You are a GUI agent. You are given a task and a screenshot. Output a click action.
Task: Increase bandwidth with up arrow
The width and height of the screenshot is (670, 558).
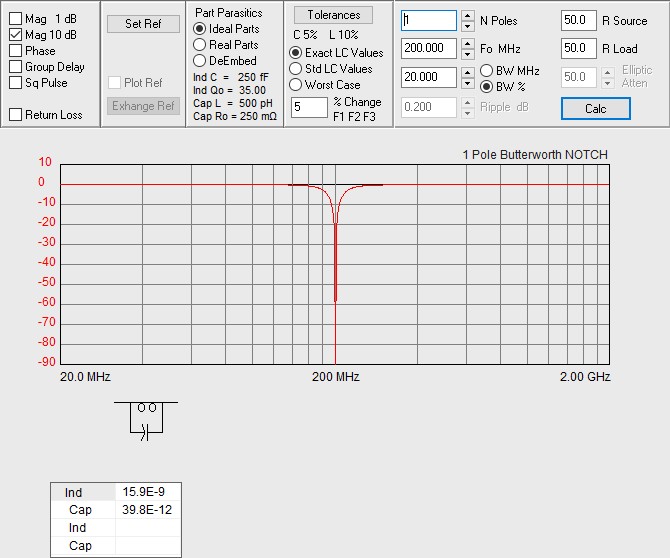(x=468, y=73)
